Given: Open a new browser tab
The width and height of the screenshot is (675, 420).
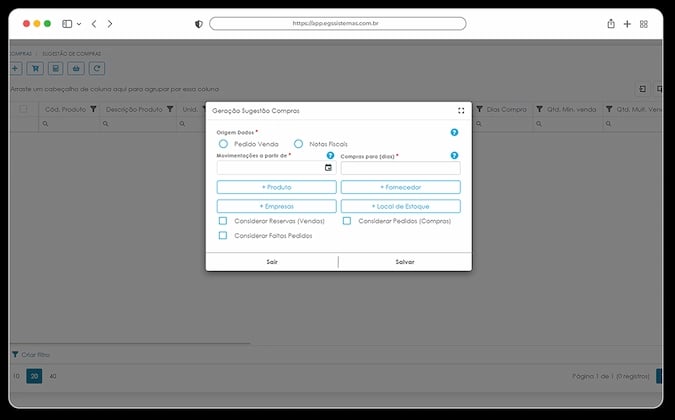Looking at the screenshot, I should click(627, 24).
